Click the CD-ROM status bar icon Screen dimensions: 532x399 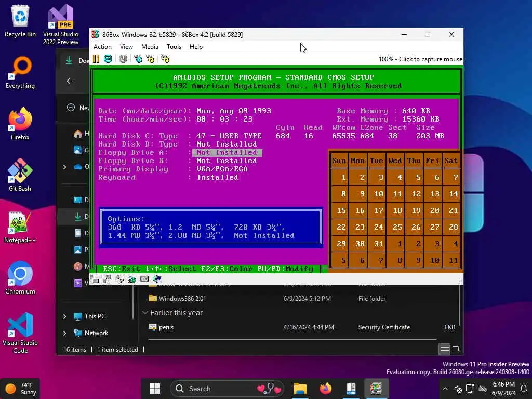(119, 279)
